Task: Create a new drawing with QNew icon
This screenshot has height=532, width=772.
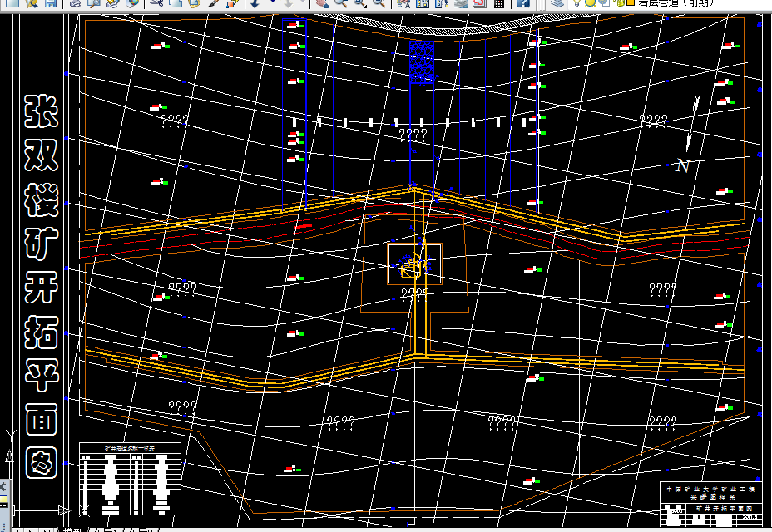Action: click(x=12, y=3)
